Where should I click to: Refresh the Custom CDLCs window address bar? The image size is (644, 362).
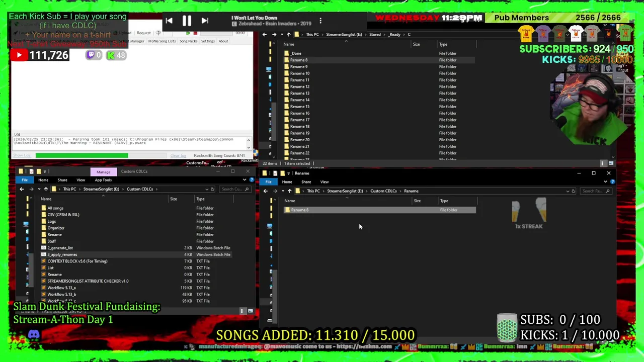[x=212, y=189]
